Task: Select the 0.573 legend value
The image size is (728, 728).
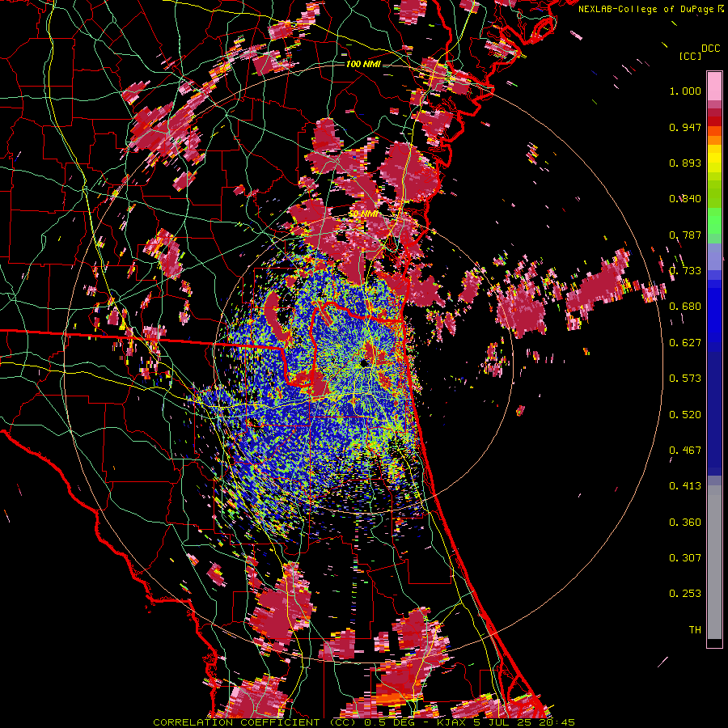Action: pos(685,379)
